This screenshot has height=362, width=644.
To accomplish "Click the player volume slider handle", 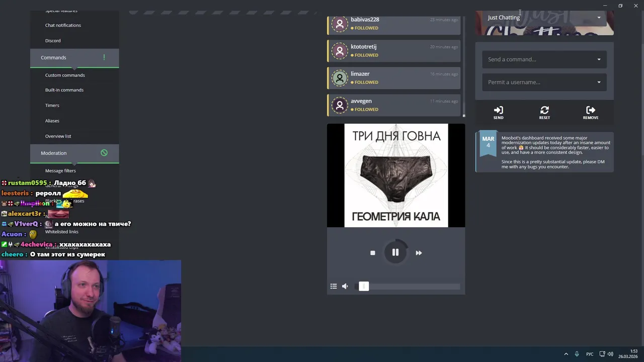I will pos(364,286).
